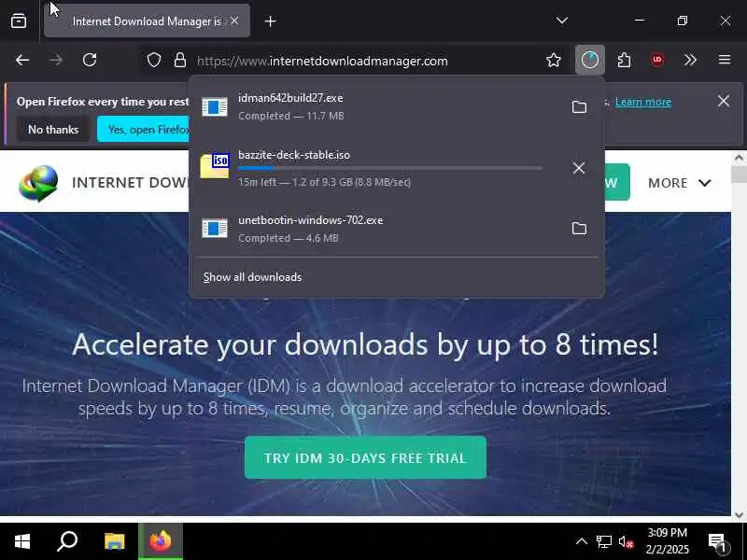Click the IDM globe logo

coord(38,183)
